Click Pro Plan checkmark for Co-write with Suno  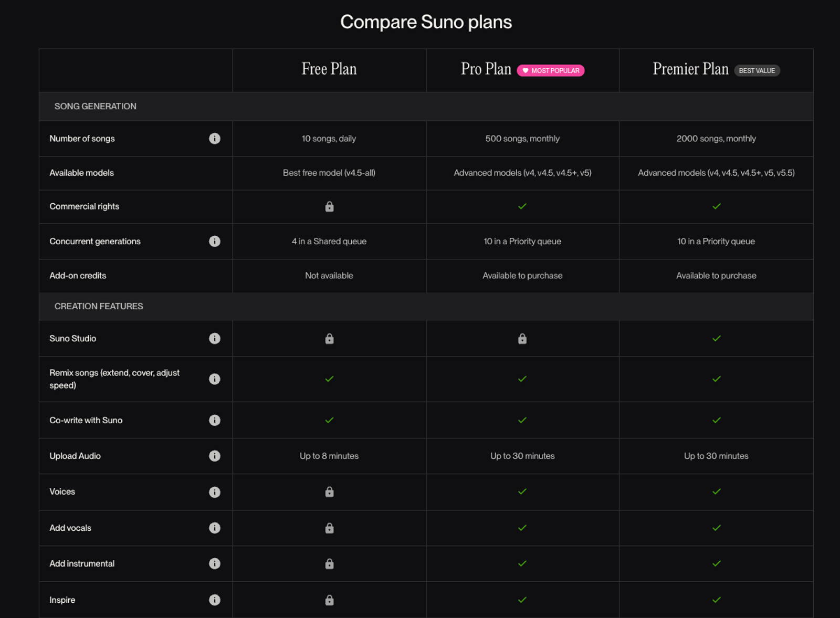[522, 420]
